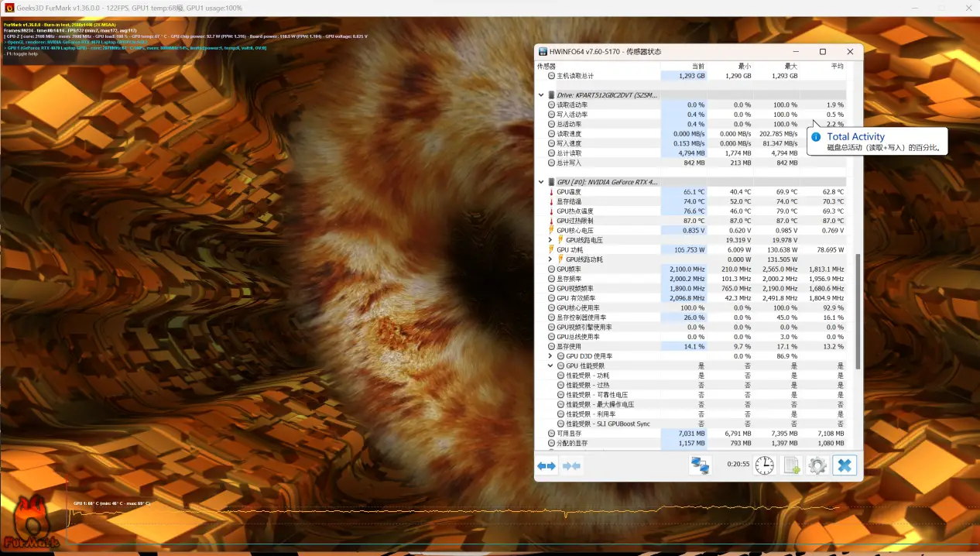The image size is (980, 556).
Task: Click the info icon in Total Activity tooltip
Action: (x=816, y=136)
